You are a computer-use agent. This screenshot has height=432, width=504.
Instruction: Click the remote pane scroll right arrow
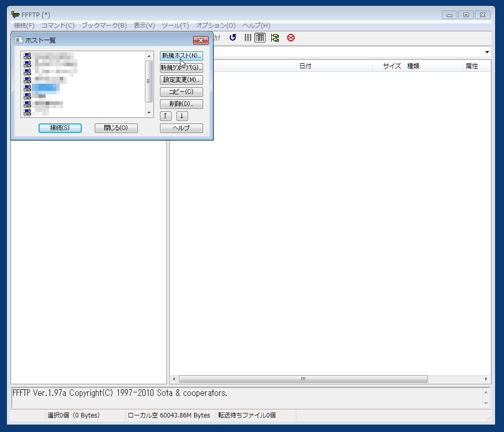486,379
